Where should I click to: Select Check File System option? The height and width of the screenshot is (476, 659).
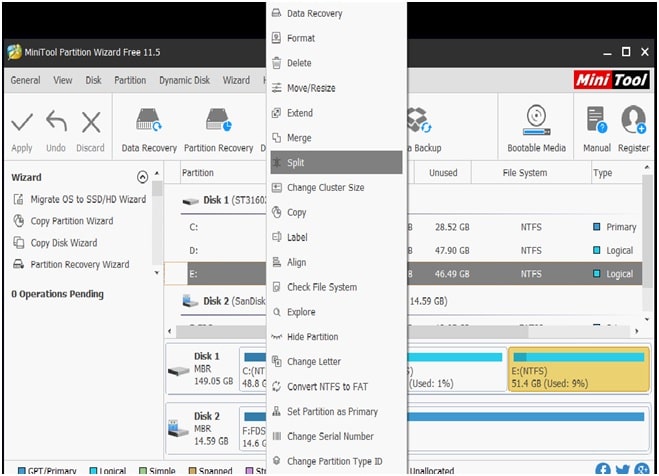(336, 287)
